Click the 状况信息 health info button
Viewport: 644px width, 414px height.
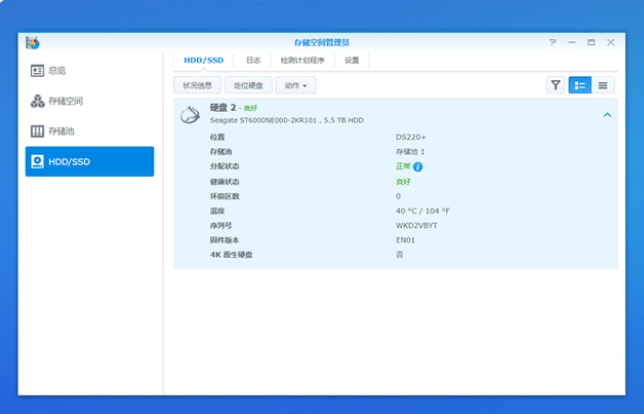point(197,86)
